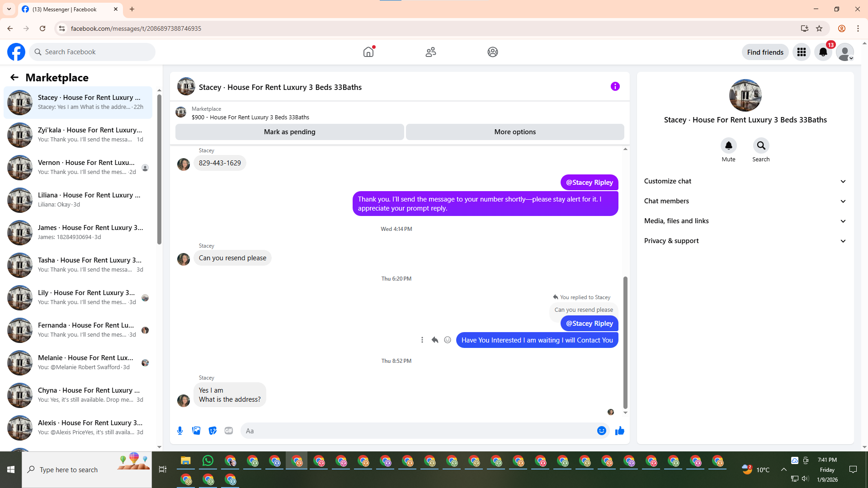The width and height of the screenshot is (868, 488).
Task: Go to the Home tab
Action: 368,52
